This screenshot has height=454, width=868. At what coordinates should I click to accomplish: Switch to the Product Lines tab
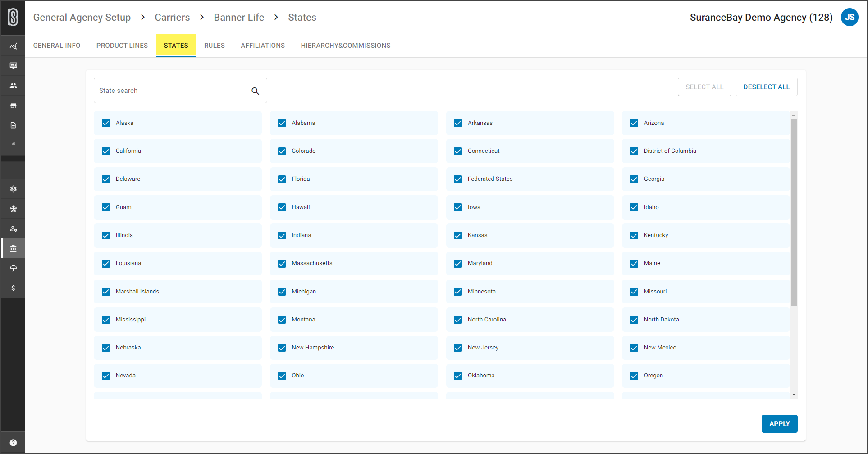(122, 46)
